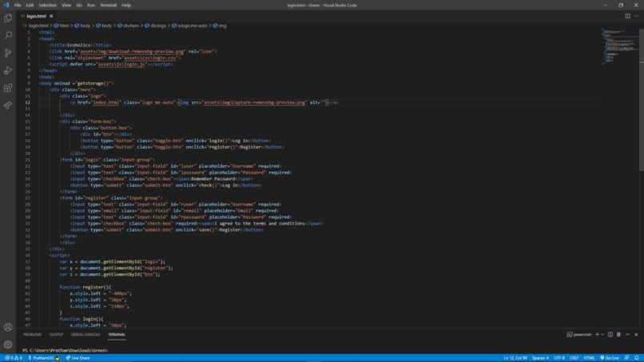Screen dimensions: 644x362
Task: Open the Run menu
Action: click(x=91, y=6)
